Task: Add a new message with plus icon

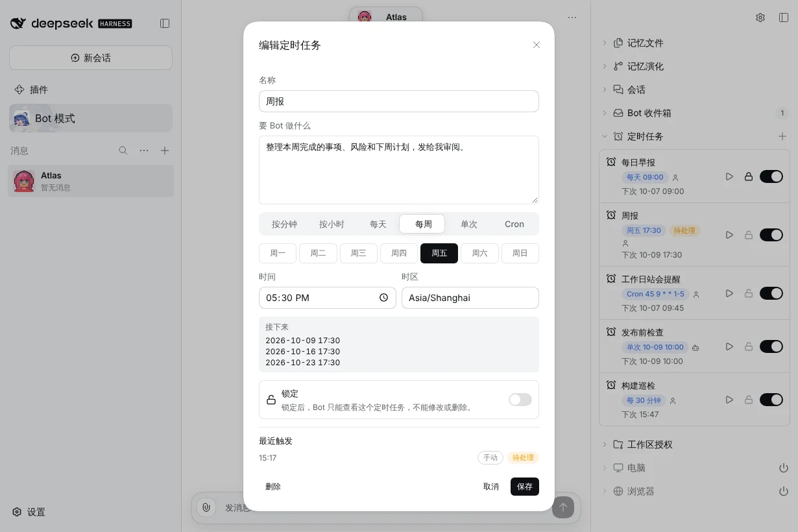Action: click(x=165, y=151)
